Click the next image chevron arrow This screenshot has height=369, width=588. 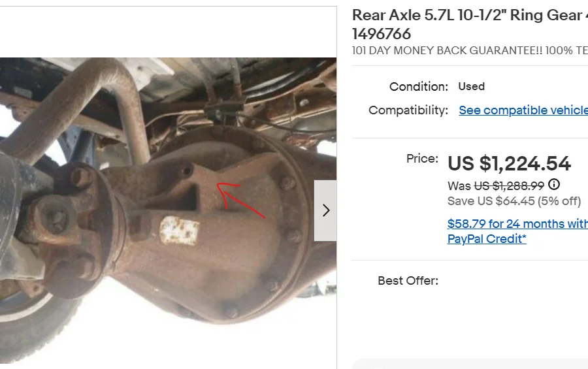(326, 210)
